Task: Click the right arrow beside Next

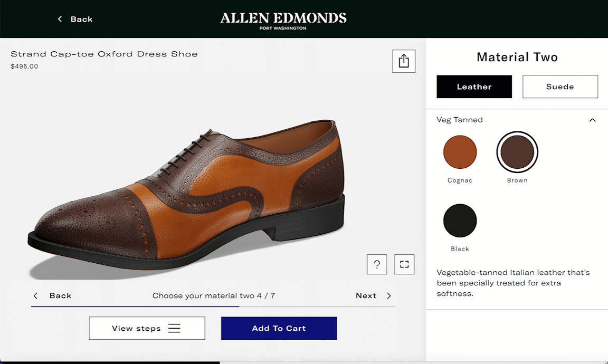Action: [x=389, y=296]
